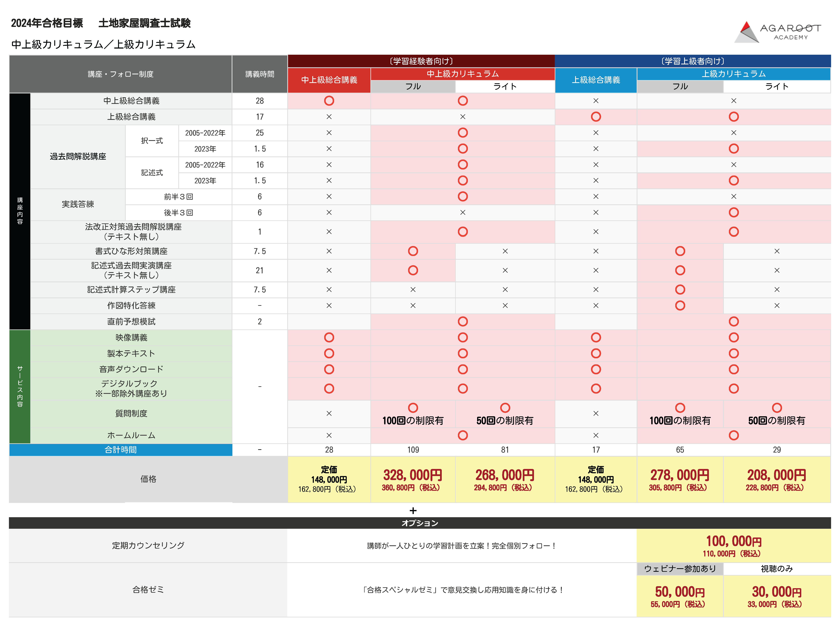Viewport: 840px width, 624px height.
Task: Click the circle for 作図特化答練 in 上級フル column
Action: pos(680,306)
